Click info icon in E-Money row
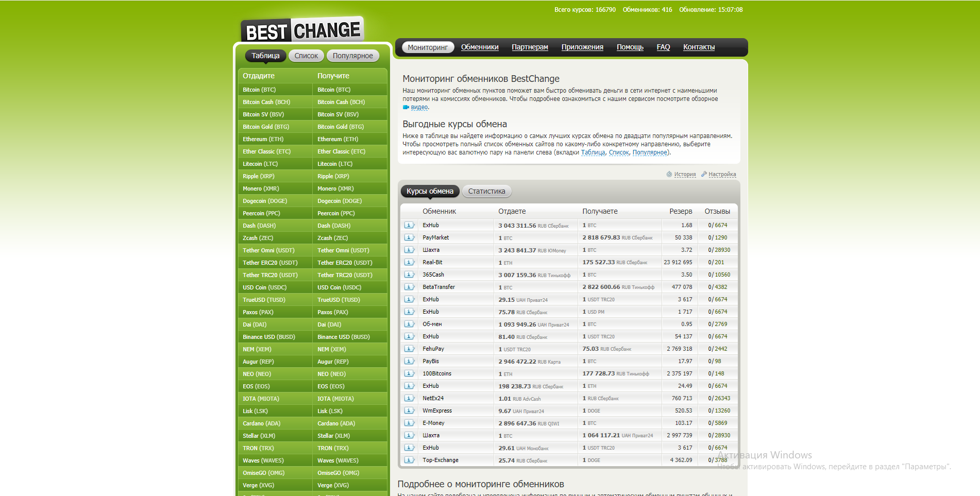The width and height of the screenshot is (980, 496). tap(409, 423)
